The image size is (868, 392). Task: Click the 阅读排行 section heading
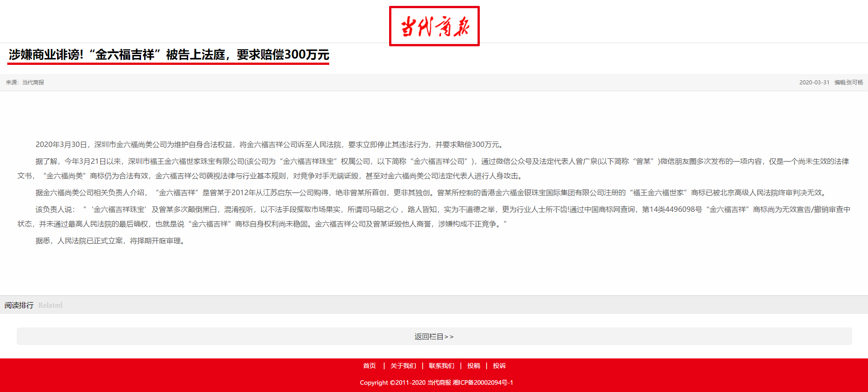19,305
